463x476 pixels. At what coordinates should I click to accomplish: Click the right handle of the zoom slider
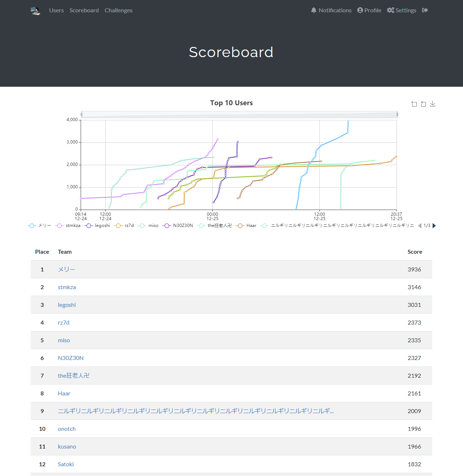[397, 115]
